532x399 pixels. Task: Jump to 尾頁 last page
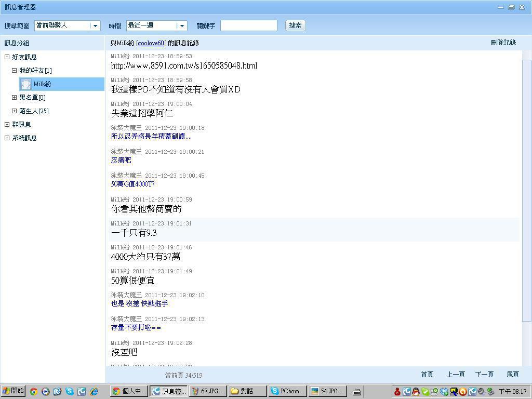[x=513, y=375]
